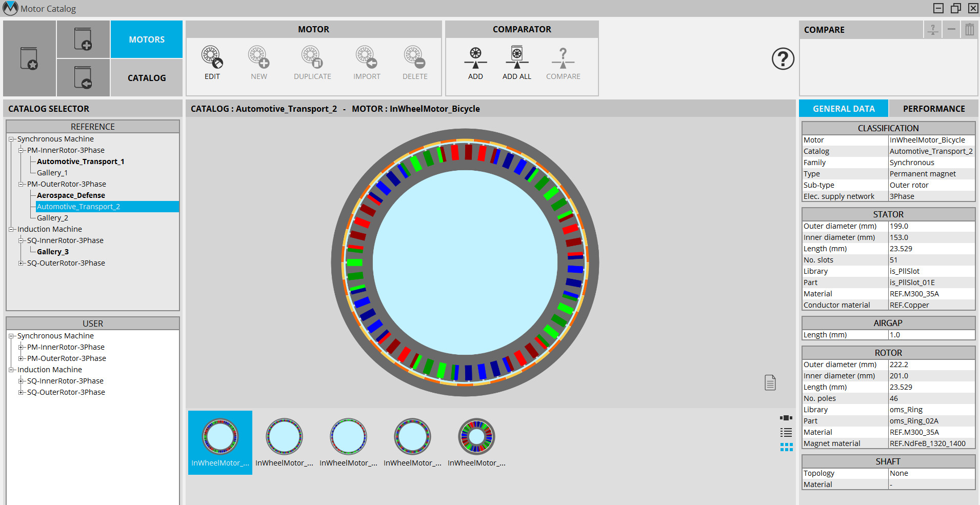Click the CATALOG button

[147, 78]
